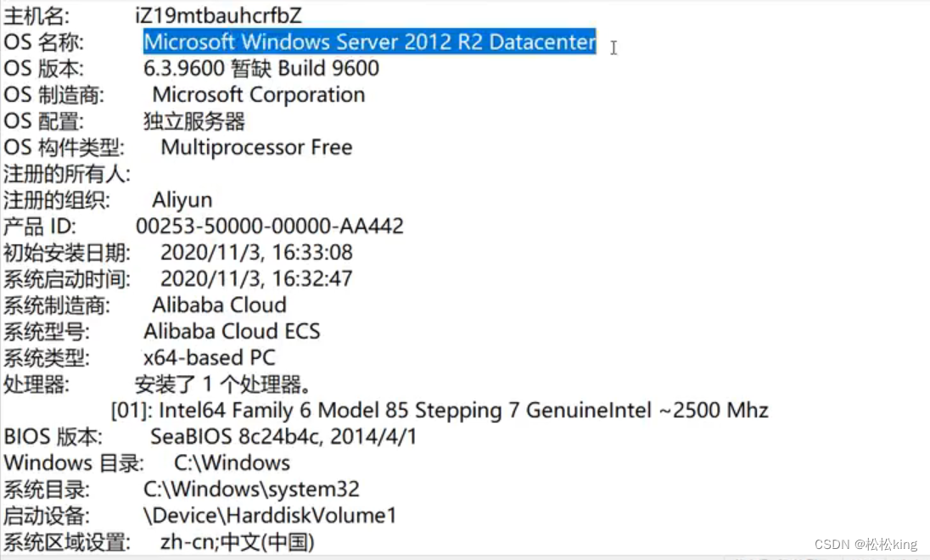Click system model Alibaba Cloud ECS
The width and height of the screenshot is (930, 560).
coord(232,331)
